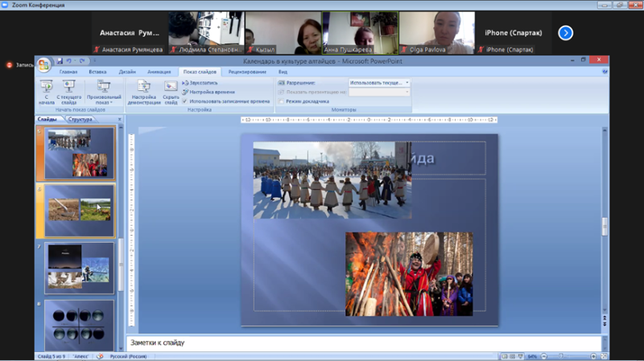Switch to the Анимация ribbon tab
644x361 pixels.
click(159, 72)
